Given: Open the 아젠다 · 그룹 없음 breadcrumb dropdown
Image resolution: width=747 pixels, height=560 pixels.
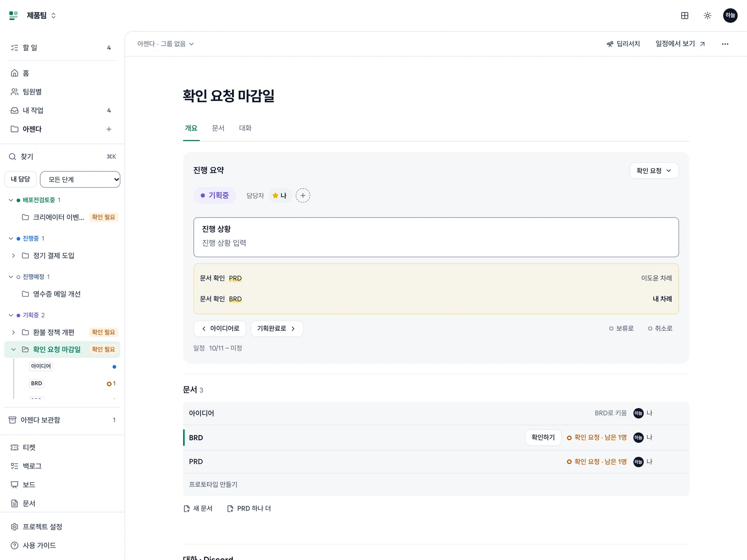Looking at the screenshot, I should point(166,44).
